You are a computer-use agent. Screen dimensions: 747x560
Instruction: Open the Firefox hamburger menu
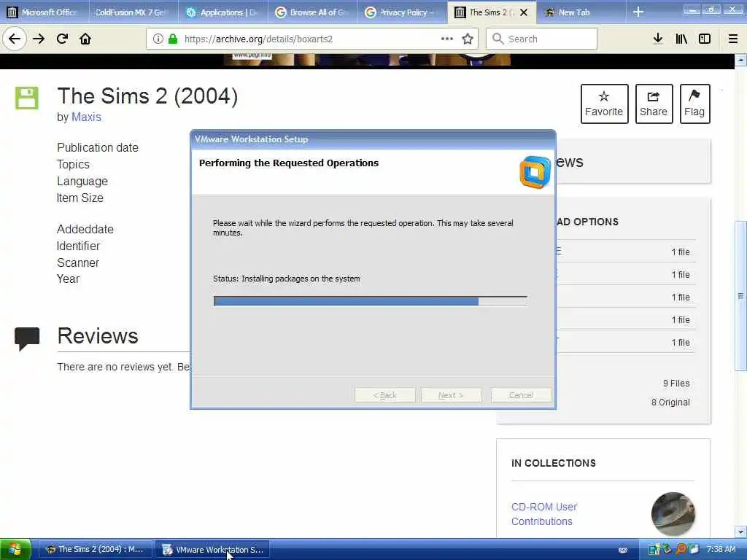[x=733, y=39]
